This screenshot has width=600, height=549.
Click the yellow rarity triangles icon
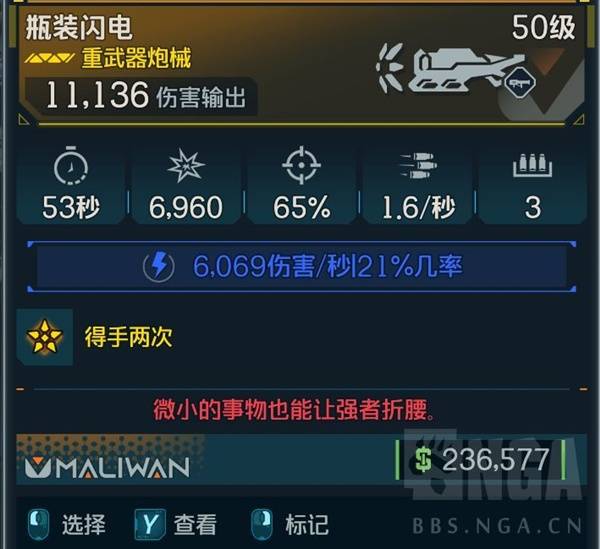coord(49,59)
